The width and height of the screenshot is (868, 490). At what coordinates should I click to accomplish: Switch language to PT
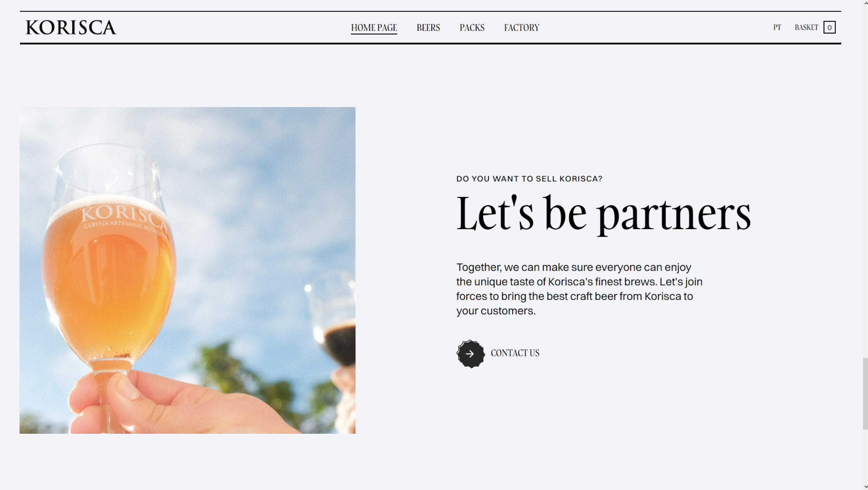point(777,27)
